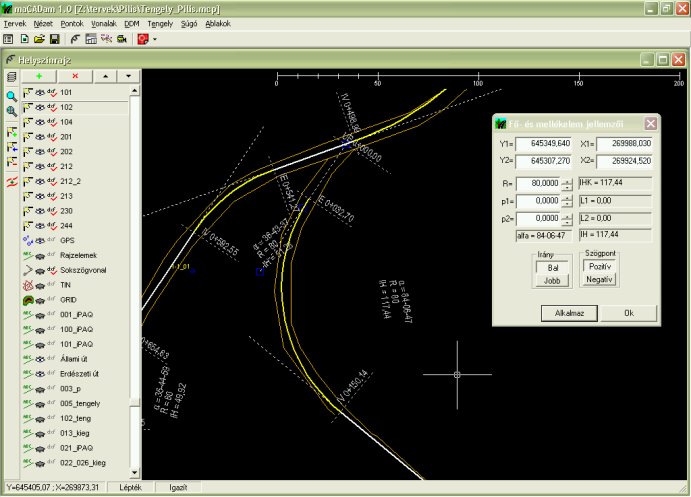Toggle visibility of Állami út layer
The image size is (691, 497).
click(40, 360)
